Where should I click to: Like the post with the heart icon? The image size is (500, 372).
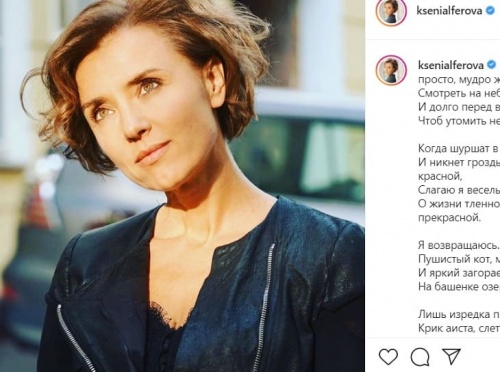[388, 357]
